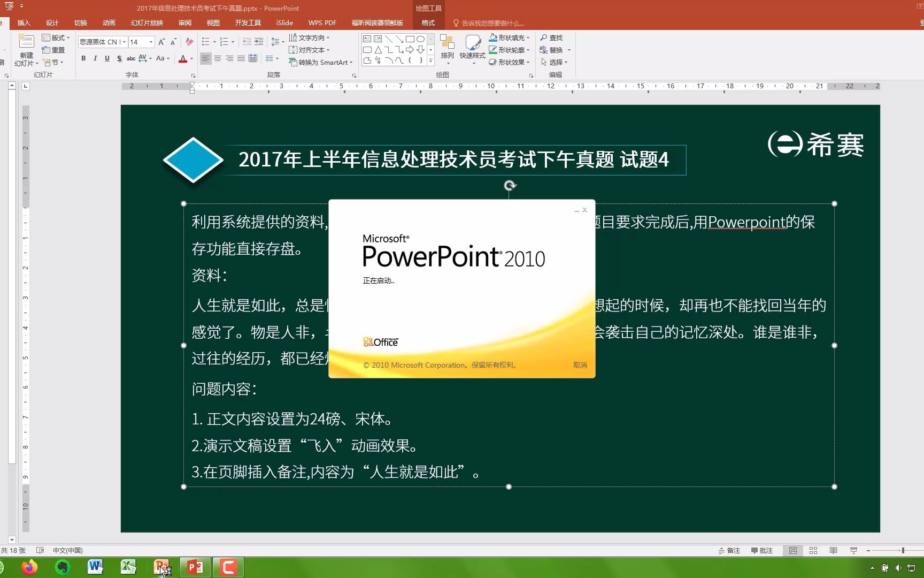The height and width of the screenshot is (578, 924).
Task: Open Excel from taskbar
Action: [128, 567]
